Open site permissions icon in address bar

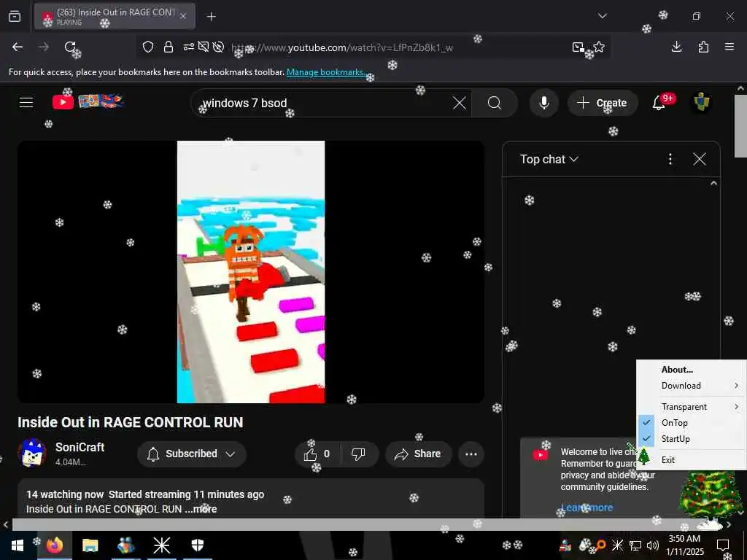189,47
